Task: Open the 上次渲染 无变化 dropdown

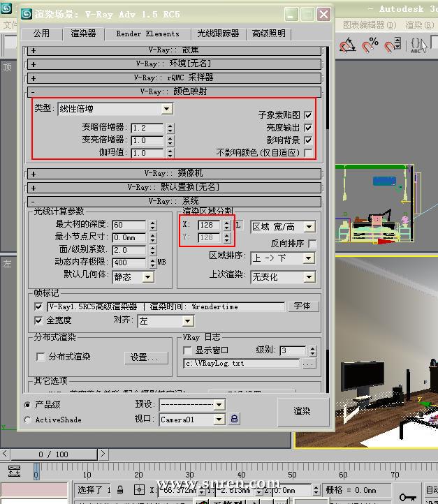Action: pos(283,276)
